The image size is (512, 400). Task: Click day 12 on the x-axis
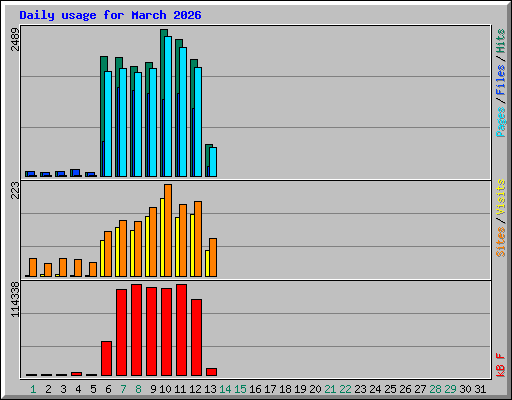[x=195, y=389]
